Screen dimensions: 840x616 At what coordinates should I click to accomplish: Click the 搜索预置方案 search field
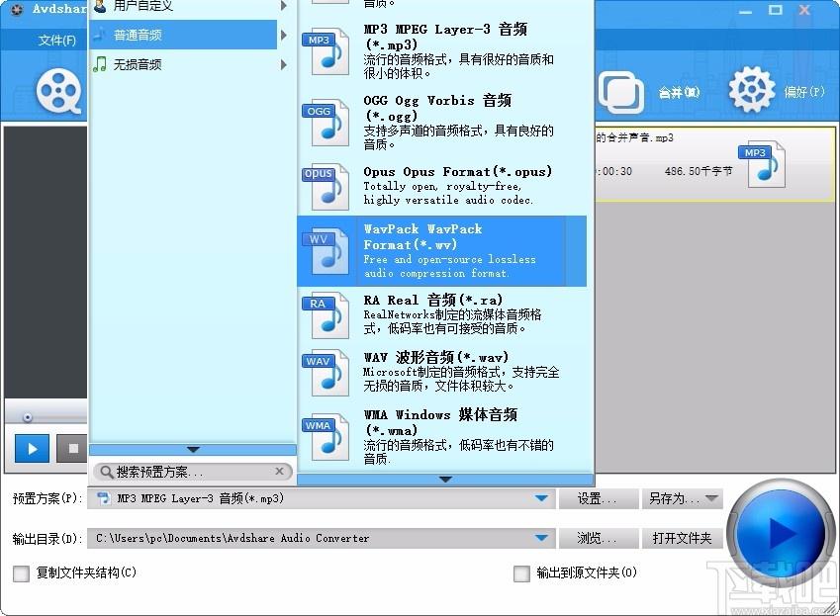(192, 472)
